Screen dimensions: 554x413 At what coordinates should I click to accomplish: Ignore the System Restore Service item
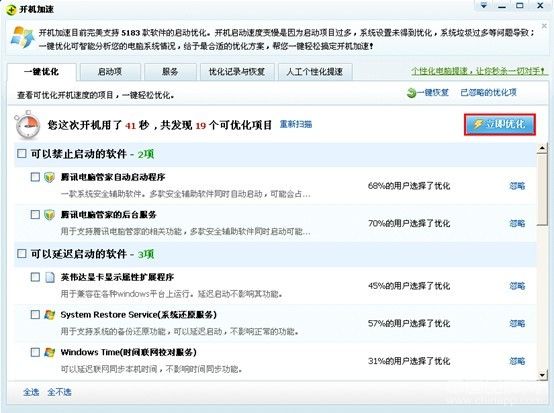[x=517, y=323]
